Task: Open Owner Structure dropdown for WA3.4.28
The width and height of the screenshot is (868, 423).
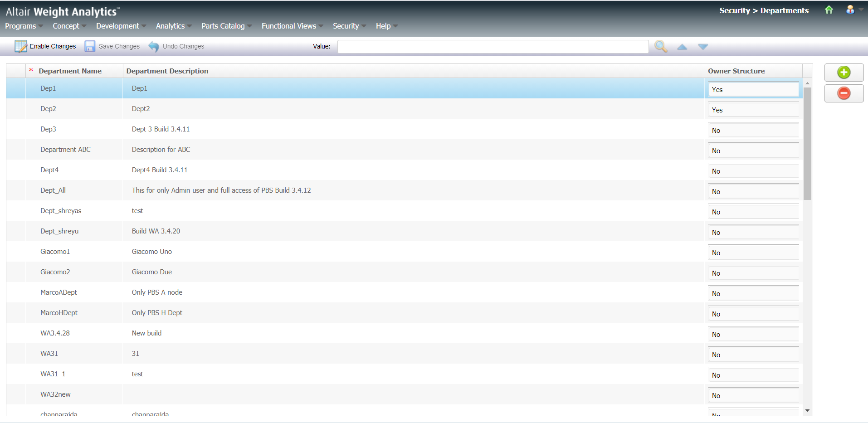Action: (753, 334)
